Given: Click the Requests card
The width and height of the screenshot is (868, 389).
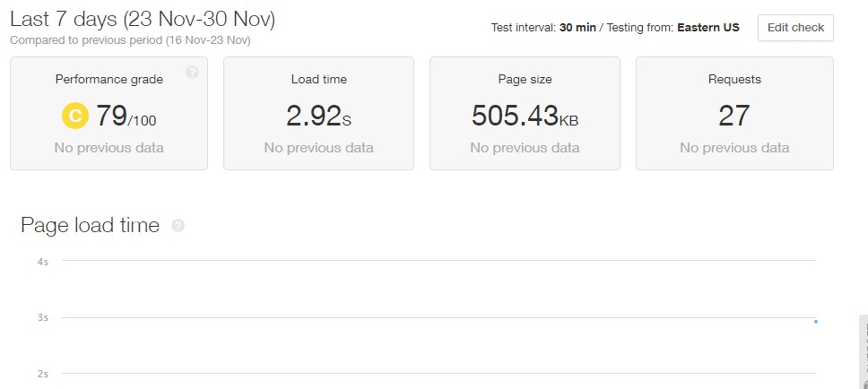Looking at the screenshot, I should click(x=734, y=114).
